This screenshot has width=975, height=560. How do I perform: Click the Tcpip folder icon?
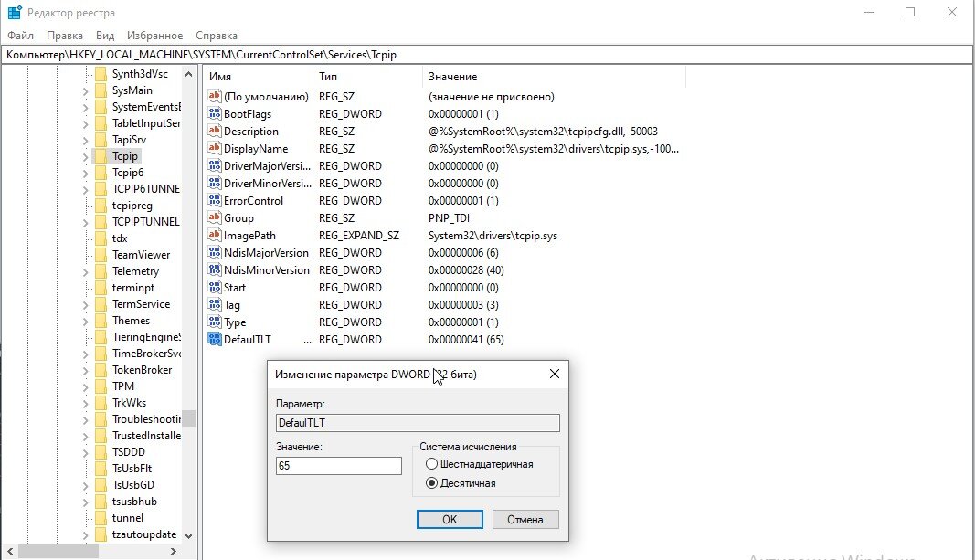coord(101,156)
